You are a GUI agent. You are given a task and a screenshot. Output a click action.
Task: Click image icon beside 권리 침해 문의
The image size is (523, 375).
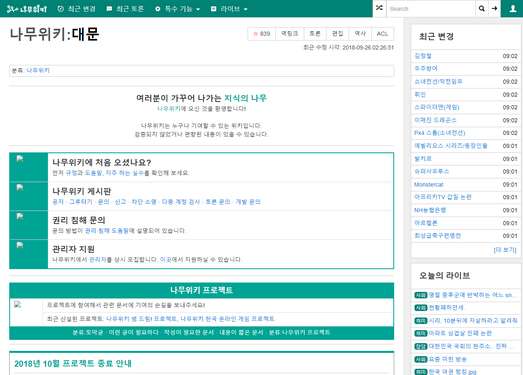(x=20, y=216)
